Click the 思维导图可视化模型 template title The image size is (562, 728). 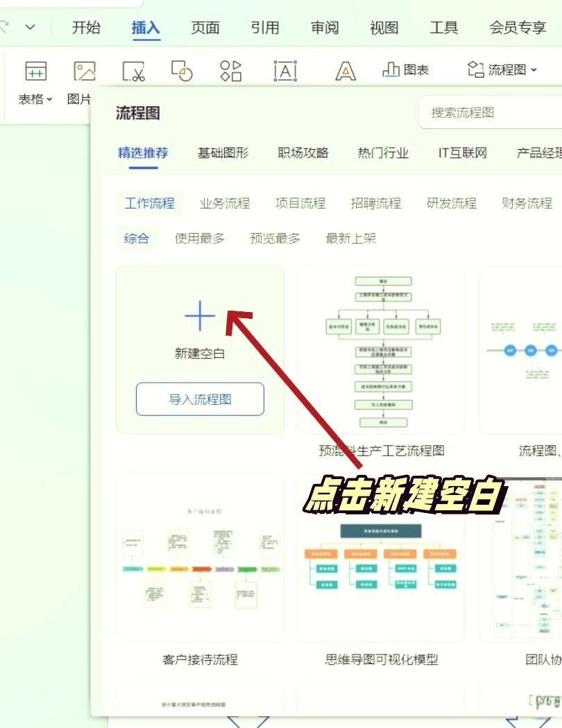pyautogui.click(x=382, y=659)
